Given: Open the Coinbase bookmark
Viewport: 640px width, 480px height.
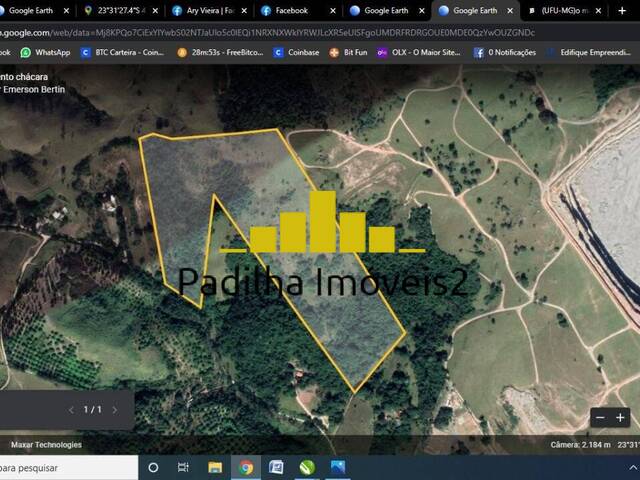Looking at the screenshot, I should coord(296,52).
